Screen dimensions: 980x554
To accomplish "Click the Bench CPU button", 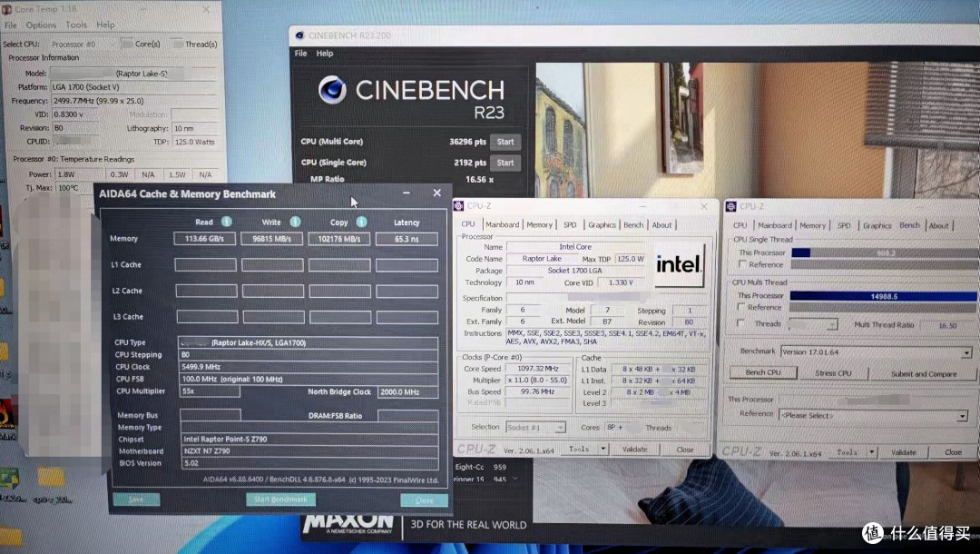I will [x=763, y=372].
